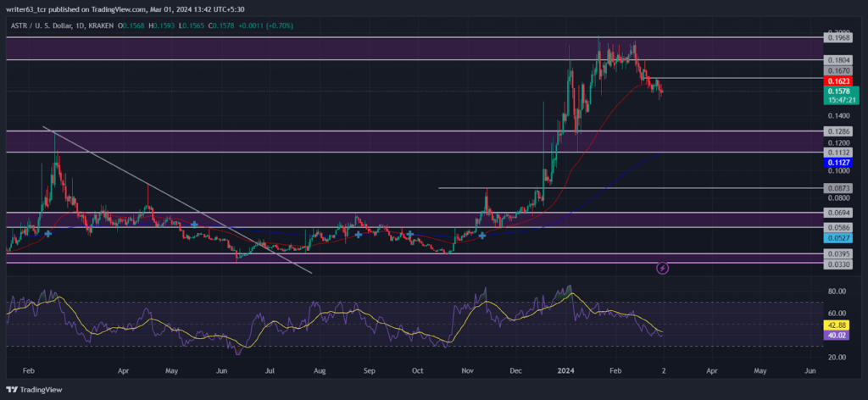Screen dimensions: 868x400
Task: Select the open value O0.1568
Action: point(130,25)
